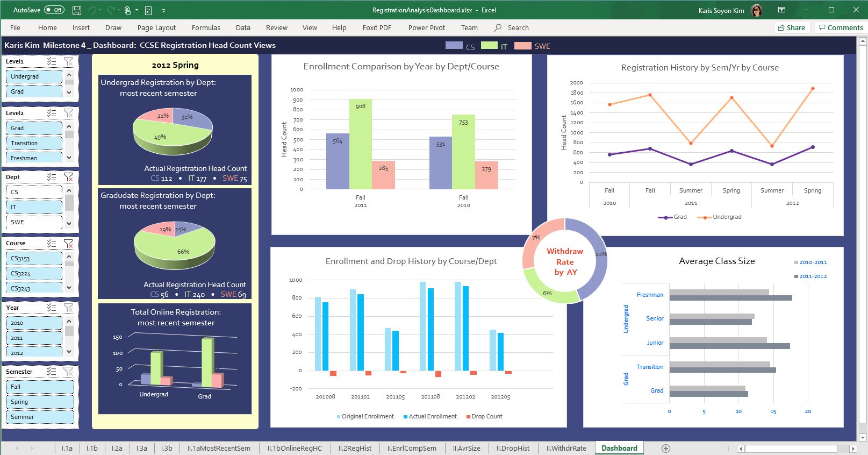This screenshot has height=455, width=868.
Task: Click Touch/Mouse Mode icon
Action: tap(127, 10)
